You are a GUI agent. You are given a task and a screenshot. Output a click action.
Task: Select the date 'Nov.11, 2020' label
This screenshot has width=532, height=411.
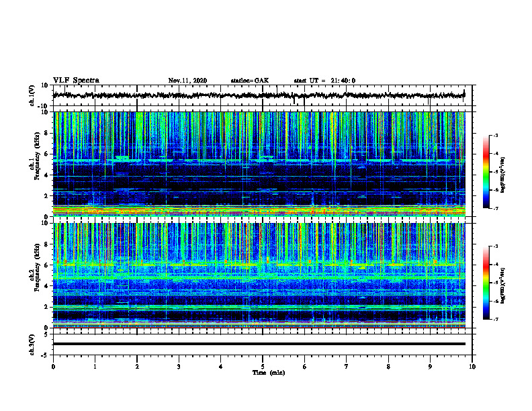187,81
